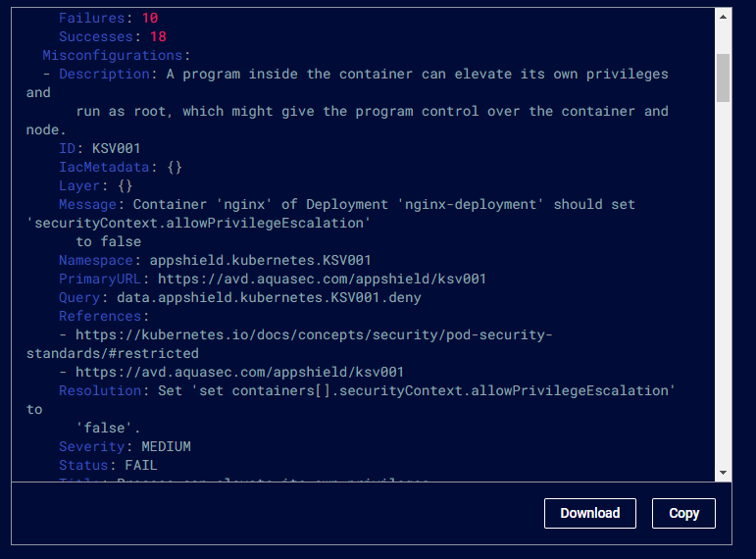
Task: Select the Misconfigurations key
Action: point(113,56)
